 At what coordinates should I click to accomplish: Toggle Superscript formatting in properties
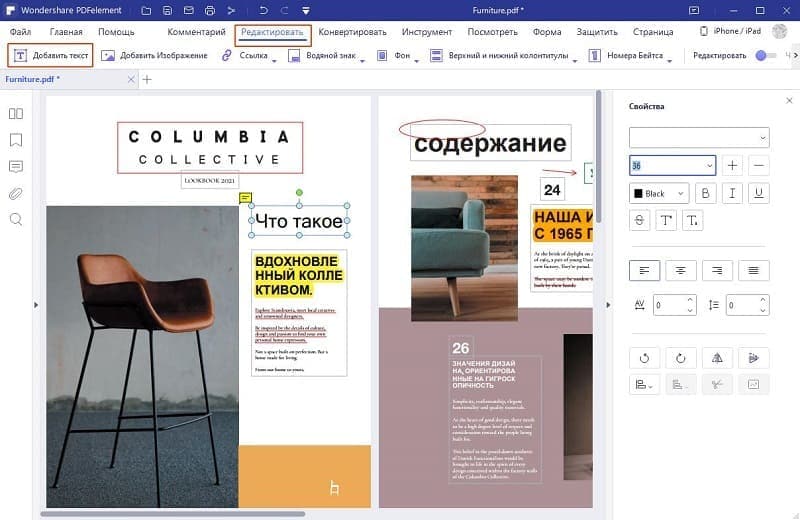tap(666, 220)
